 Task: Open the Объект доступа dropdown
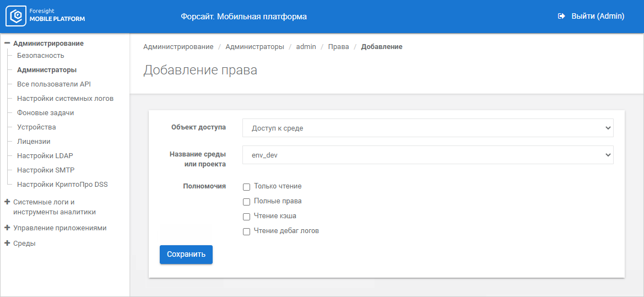427,128
